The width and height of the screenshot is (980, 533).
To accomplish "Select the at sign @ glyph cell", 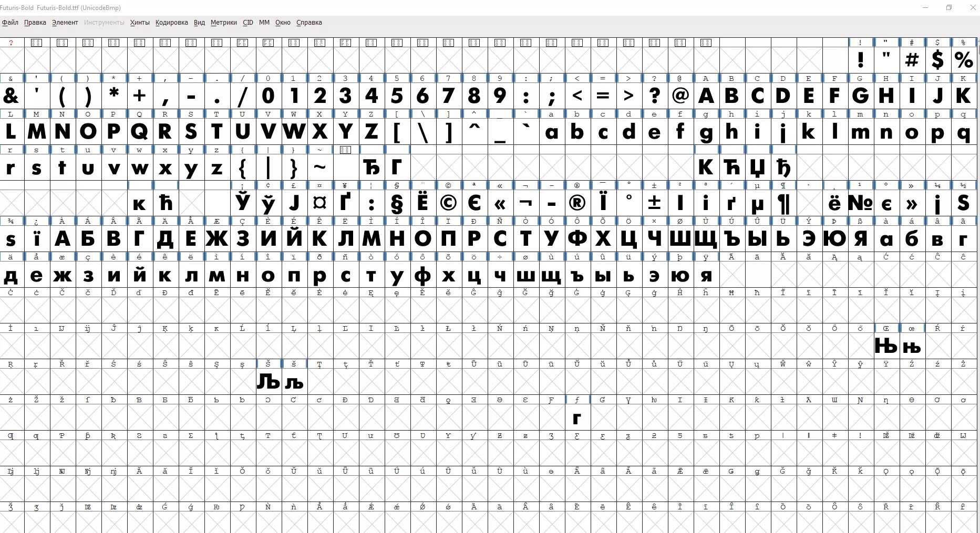I will tap(680, 96).
